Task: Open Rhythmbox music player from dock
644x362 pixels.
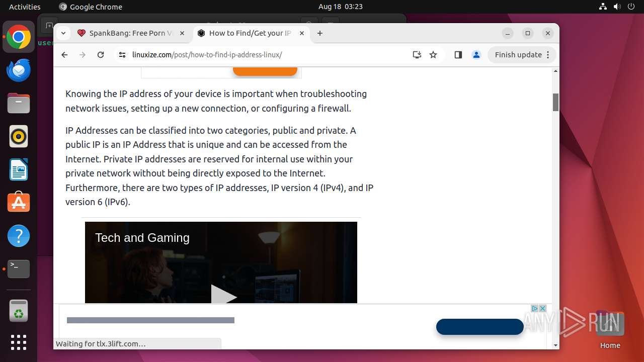Action: (x=19, y=137)
